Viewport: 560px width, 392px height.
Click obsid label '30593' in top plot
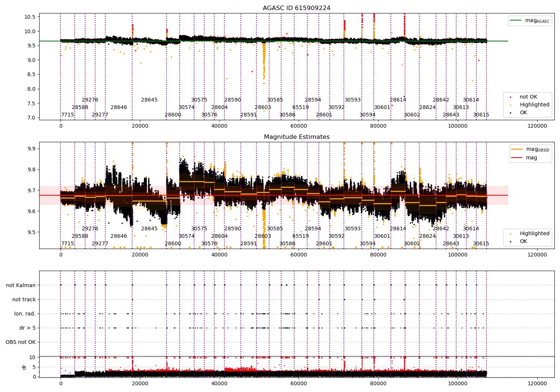[x=352, y=100]
